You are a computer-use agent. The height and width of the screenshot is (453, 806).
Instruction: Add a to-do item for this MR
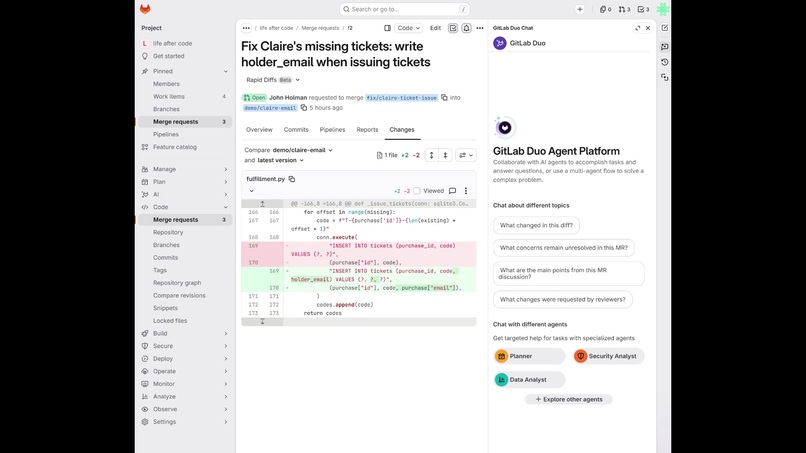point(453,28)
